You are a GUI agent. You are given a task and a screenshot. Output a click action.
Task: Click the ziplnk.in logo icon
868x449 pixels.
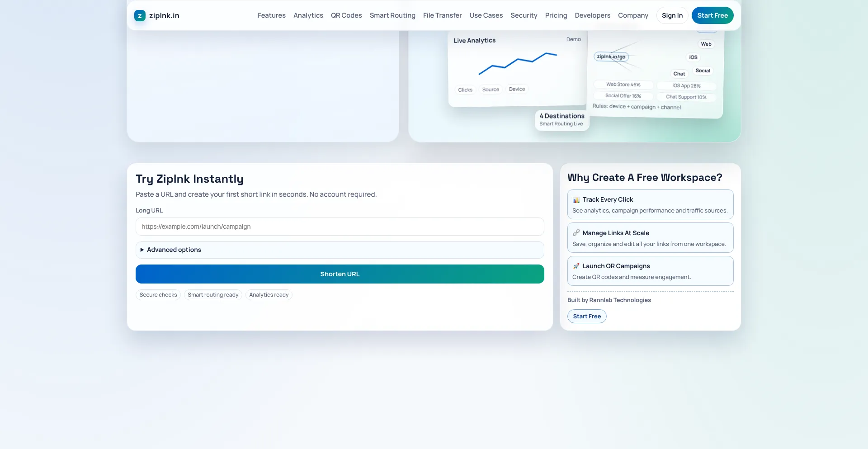point(140,16)
